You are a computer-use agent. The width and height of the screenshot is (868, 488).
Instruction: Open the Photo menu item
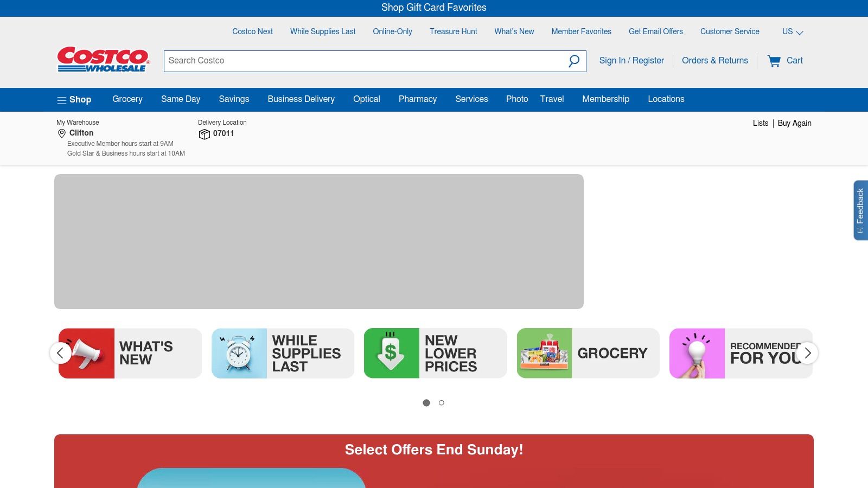coord(517,99)
